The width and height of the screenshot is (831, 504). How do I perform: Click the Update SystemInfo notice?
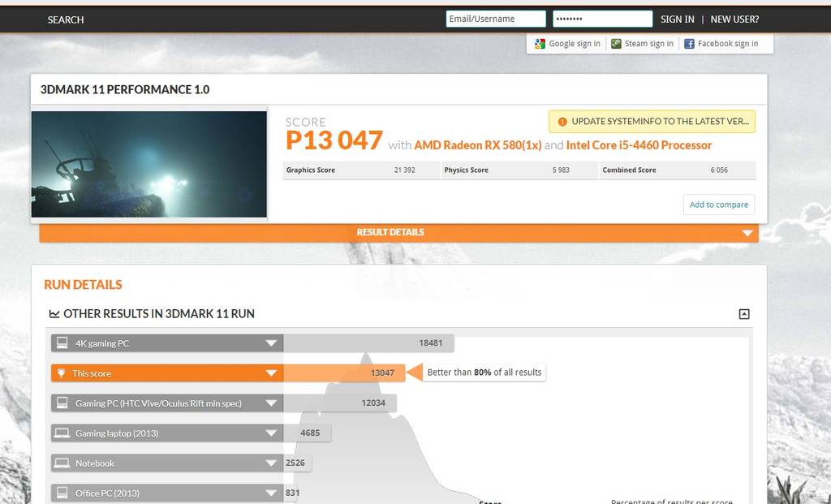pyautogui.click(x=652, y=122)
